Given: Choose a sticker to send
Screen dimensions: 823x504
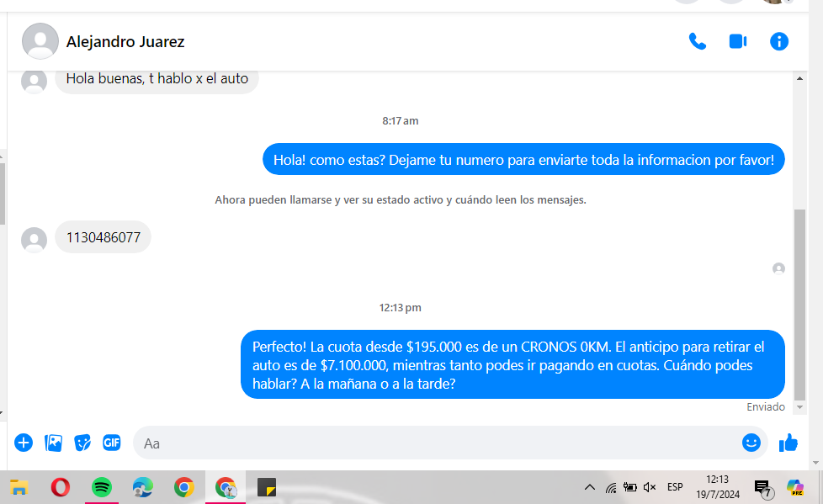Looking at the screenshot, I should [x=82, y=443].
